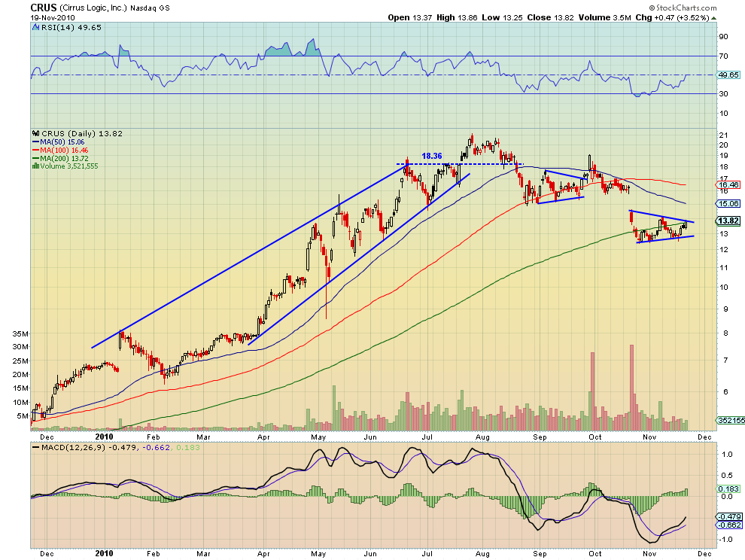Click the RSI(14) 49.65 label
745x560 pixels.
71,28
